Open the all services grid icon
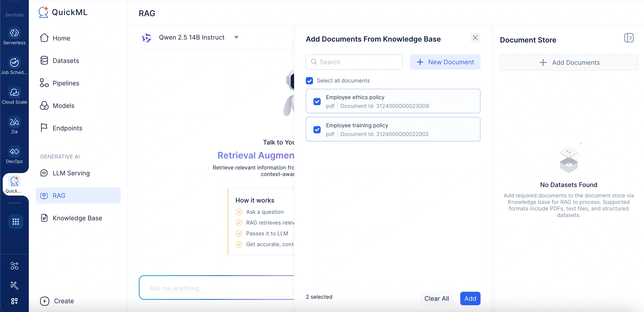 (16, 221)
